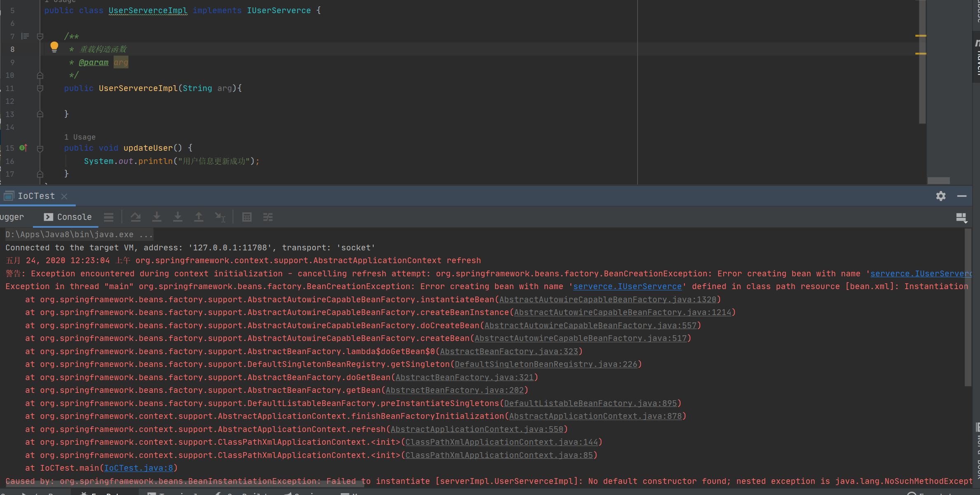Click the console horizontal scrollbar thumb

click(185, 484)
